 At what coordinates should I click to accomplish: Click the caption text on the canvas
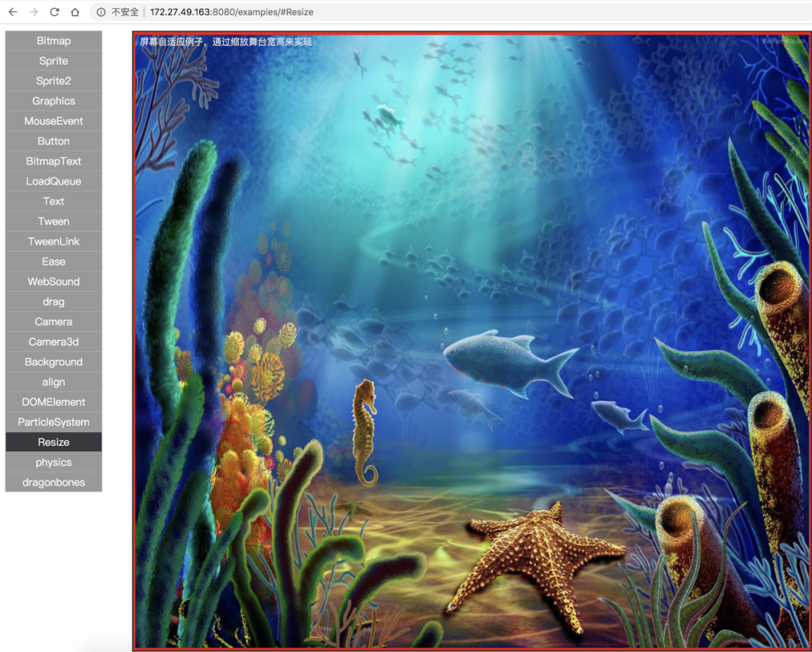coord(226,42)
